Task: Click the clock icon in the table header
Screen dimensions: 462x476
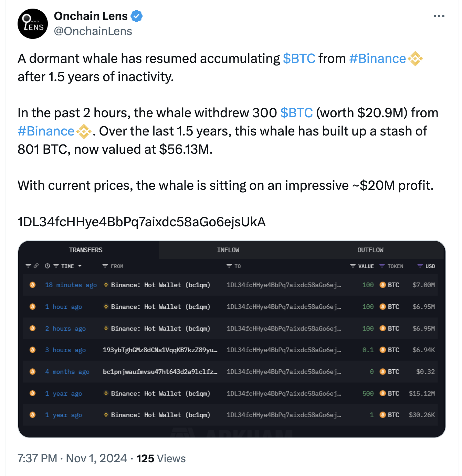Action: point(47,266)
